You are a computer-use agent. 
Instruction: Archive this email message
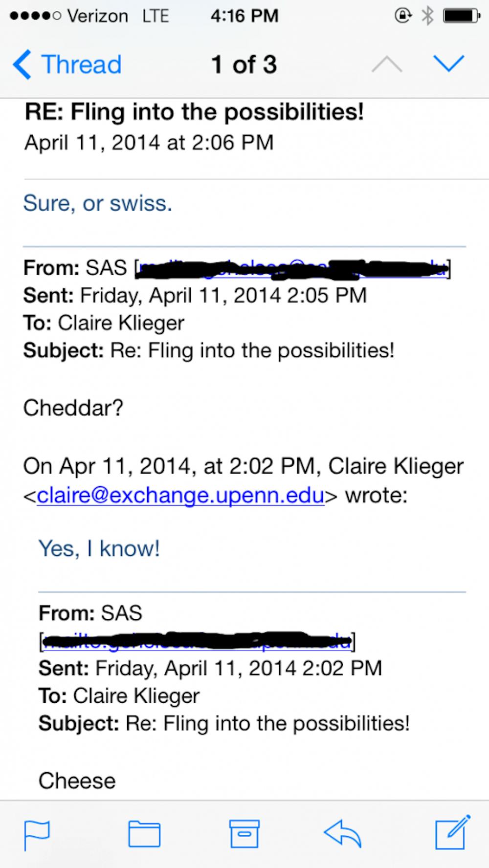coord(244,834)
